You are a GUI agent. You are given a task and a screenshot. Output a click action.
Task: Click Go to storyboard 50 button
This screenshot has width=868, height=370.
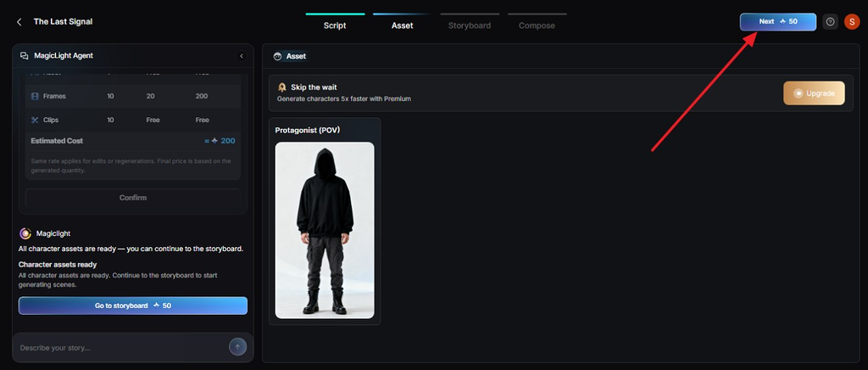133,306
